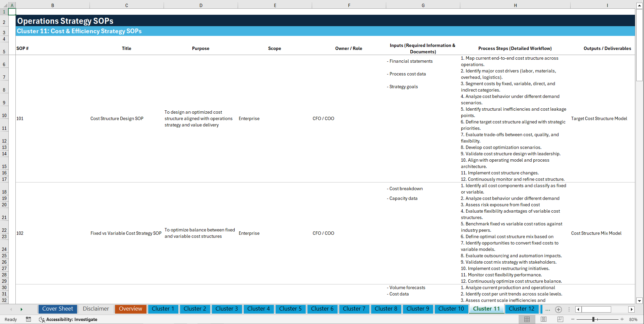The image size is (644, 324).
Task: Select the Cost Structure Mix Model cell
Action: click(602, 233)
